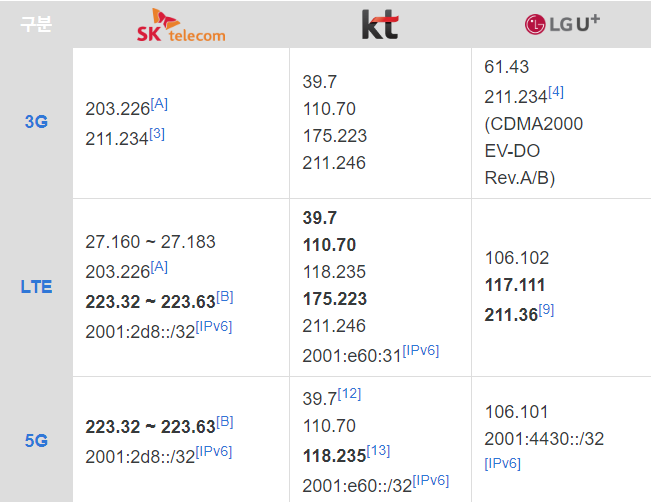Open footnote [B] in SK telecom 5G cell

click(225, 421)
